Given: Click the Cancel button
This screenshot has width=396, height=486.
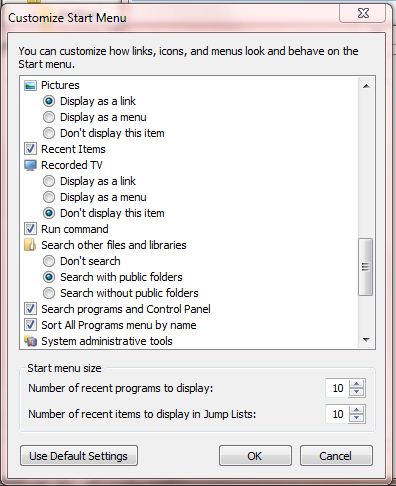Looking at the screenshot, I should [336, 456].
